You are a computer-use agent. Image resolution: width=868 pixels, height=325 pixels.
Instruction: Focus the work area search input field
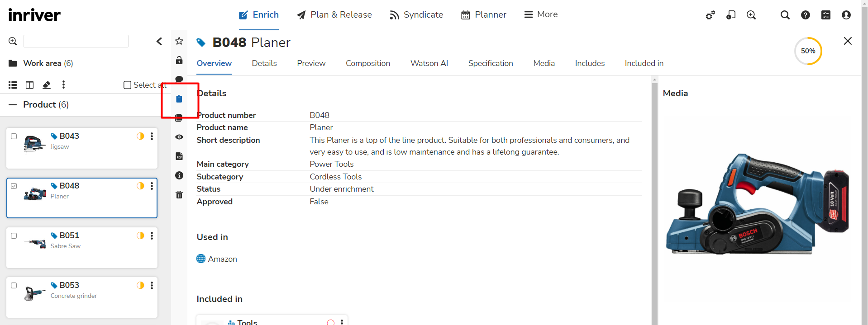pyautogui.click(x=76, y=41)
